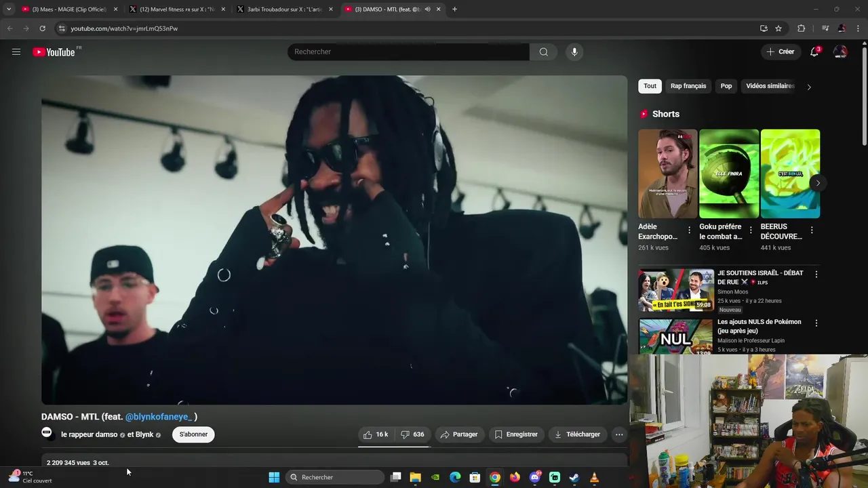Open Chrome media controls icon
Image resolution: width=868 pixels, height=488 pixels.
click(825, 28)
